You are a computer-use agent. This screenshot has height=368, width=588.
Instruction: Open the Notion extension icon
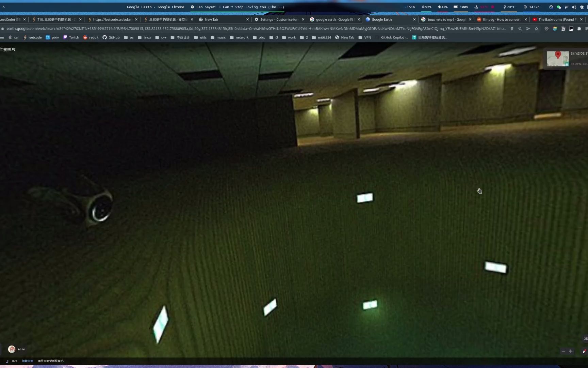[563, 29]
